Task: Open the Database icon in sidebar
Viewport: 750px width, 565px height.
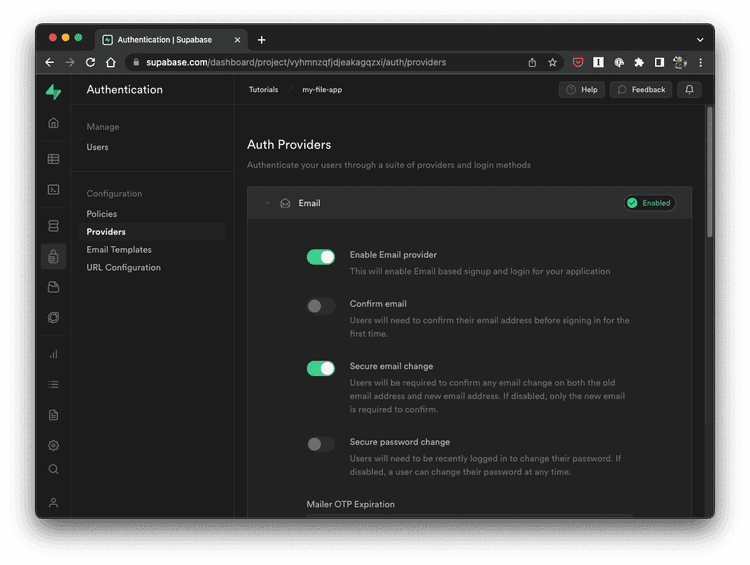Action: tap(54, 227)
